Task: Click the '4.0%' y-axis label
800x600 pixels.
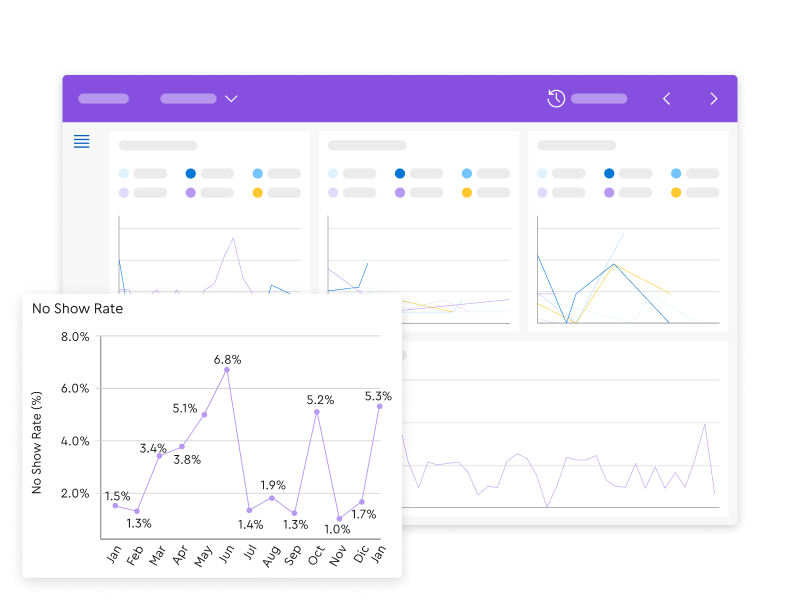Action: tap(75, 441)
